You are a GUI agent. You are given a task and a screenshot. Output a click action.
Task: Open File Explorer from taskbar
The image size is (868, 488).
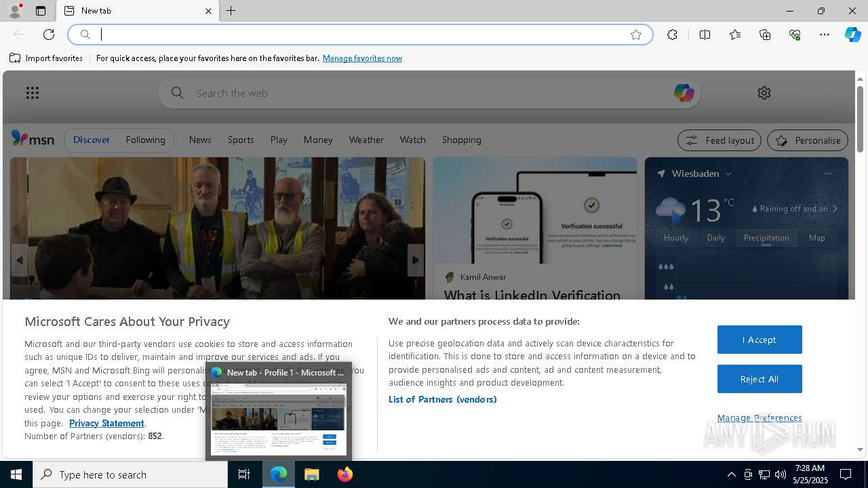(x=311, y=474)
